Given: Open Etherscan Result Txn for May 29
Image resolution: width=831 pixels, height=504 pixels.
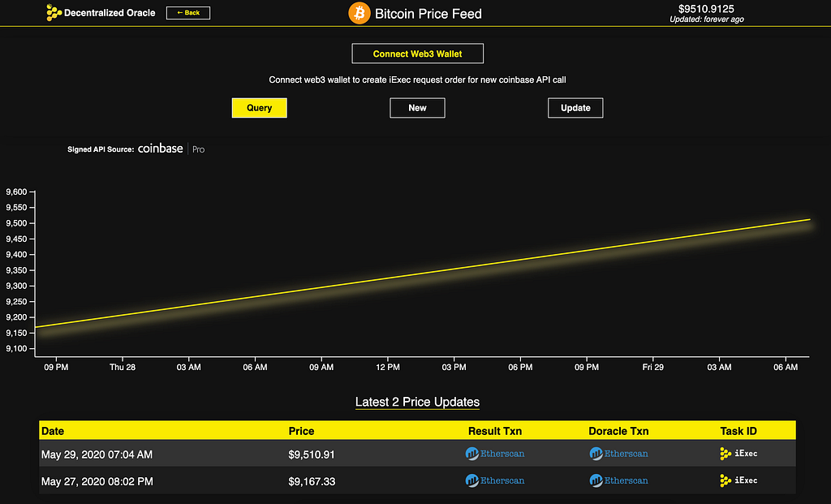Looking at the screenshot, I should click(x=495, y=454).
